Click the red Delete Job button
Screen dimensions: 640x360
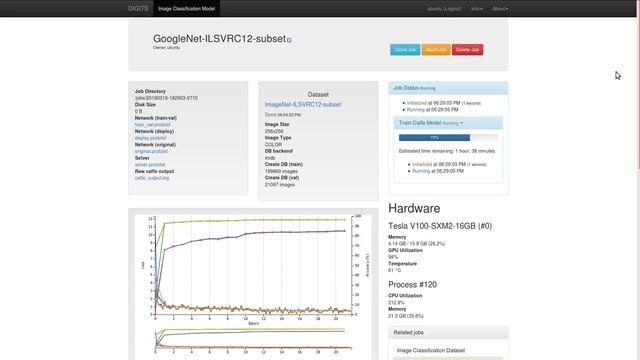coord(467,50)
